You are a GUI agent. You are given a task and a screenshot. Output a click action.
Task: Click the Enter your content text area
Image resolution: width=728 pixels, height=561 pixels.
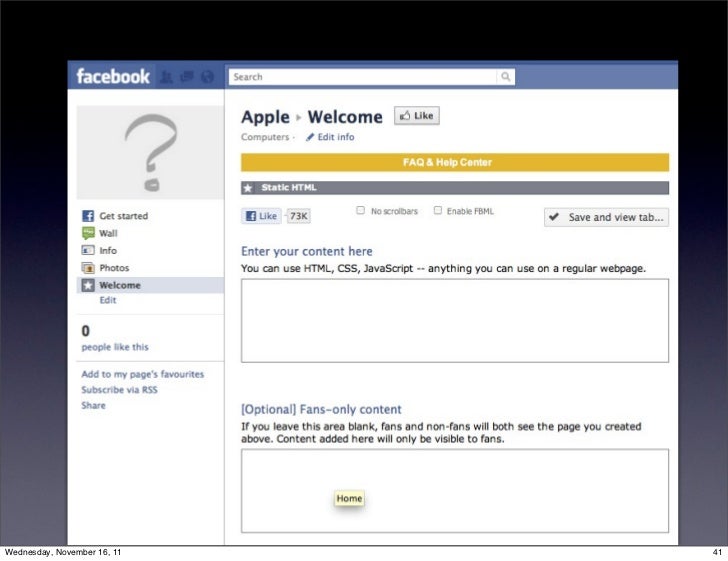coord(455,320)
